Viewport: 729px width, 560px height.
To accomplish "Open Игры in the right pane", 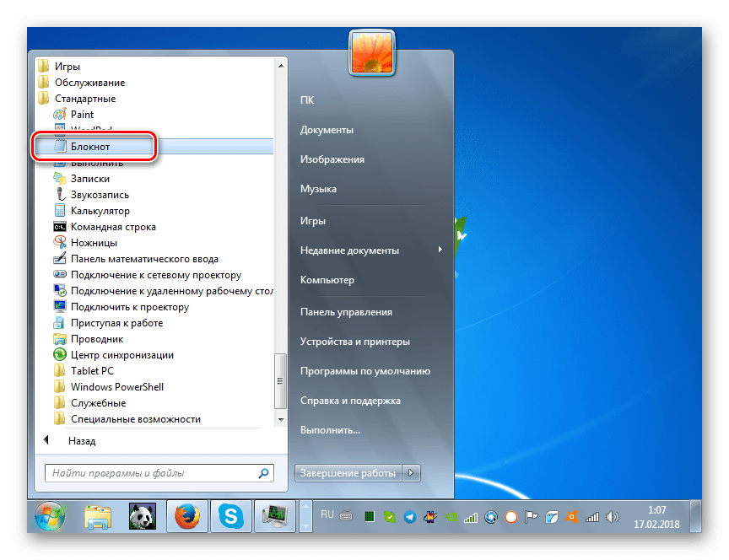I will (313, 221).
